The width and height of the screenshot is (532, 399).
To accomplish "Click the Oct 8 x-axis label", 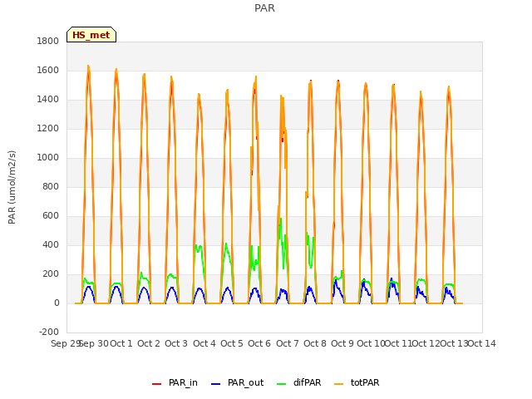I will (315, 343).
